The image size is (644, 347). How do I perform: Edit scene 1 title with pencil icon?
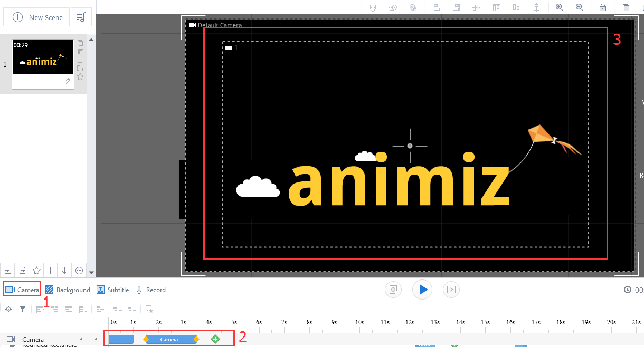[67, 81]
